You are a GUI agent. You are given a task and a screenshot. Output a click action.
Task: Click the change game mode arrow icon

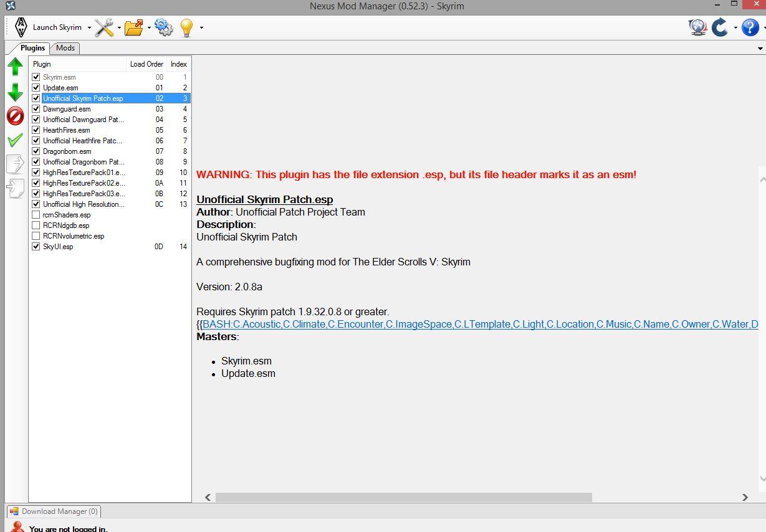pos(721,27)
